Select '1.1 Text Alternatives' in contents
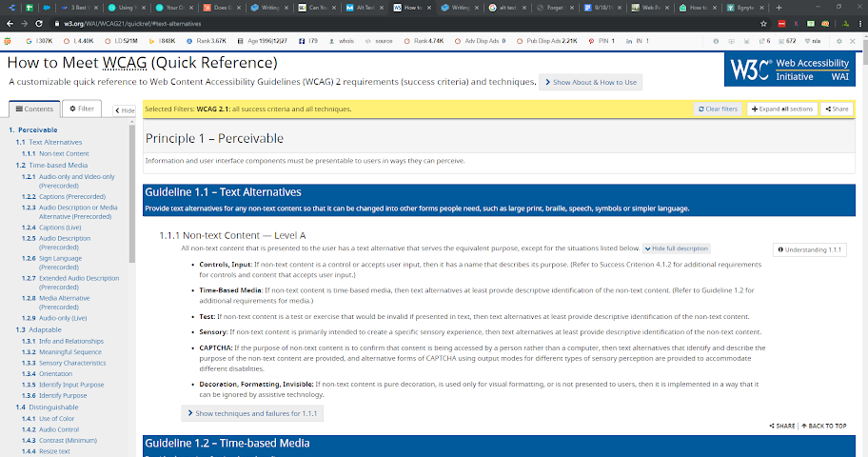The height and width of the screenshot is (457, 868). (49, 143)
